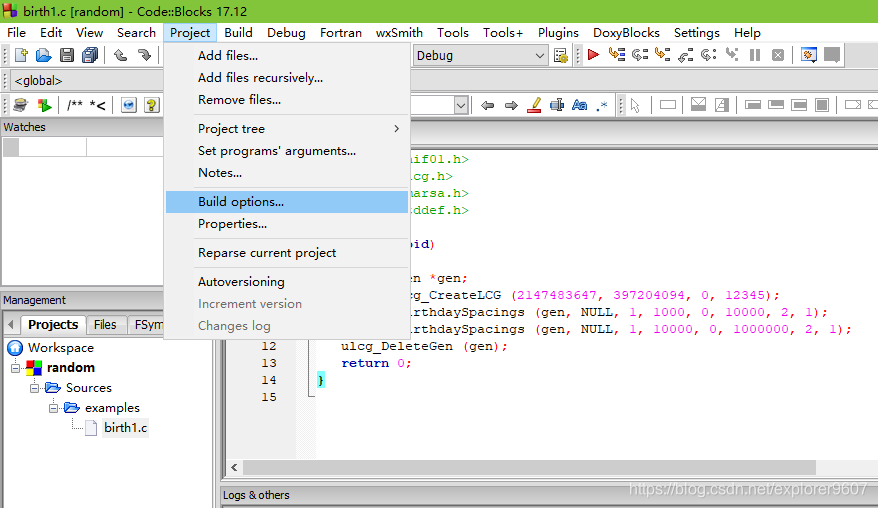The width and height of the screenshot is (878, 508).
Task: Open the Notes... menu entry
Action: coord(287,173)
